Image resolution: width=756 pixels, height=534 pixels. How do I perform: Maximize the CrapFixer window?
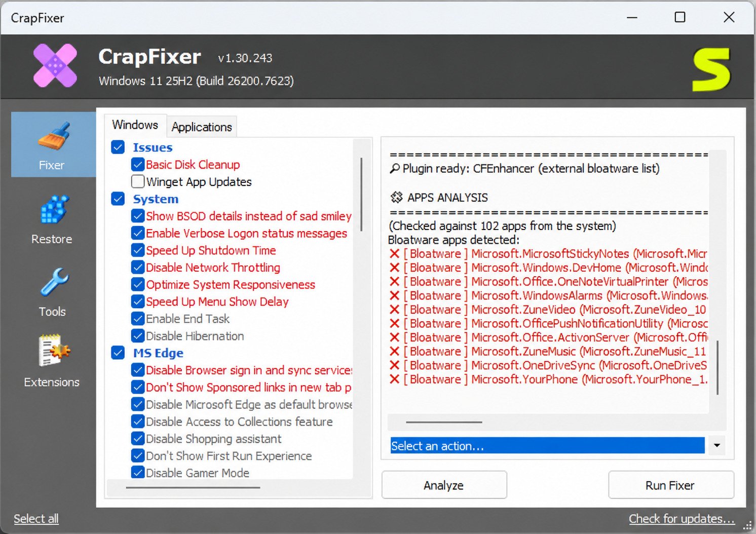coord(680,17)
